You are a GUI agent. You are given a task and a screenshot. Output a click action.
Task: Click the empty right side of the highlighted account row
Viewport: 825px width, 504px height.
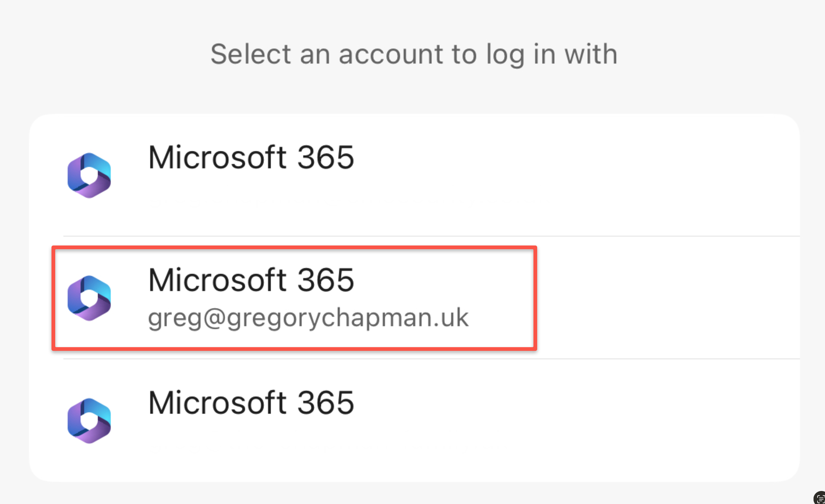point(666,298)
